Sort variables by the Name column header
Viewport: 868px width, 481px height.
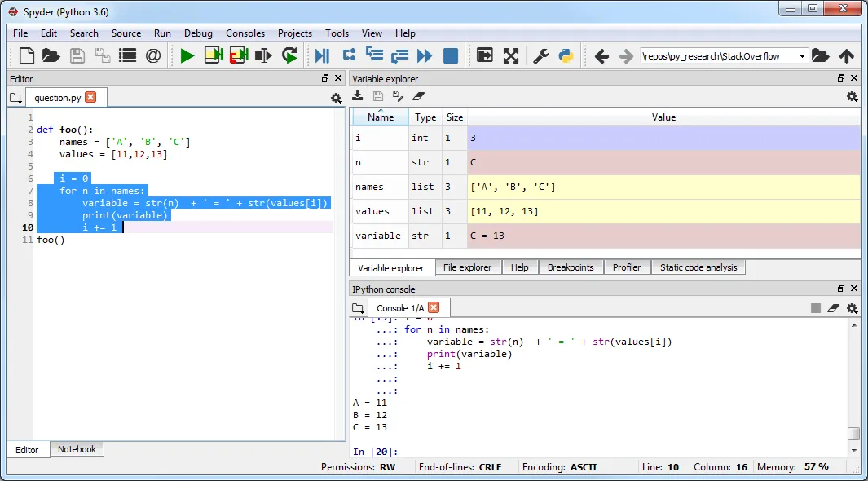(x=381, y=117)
